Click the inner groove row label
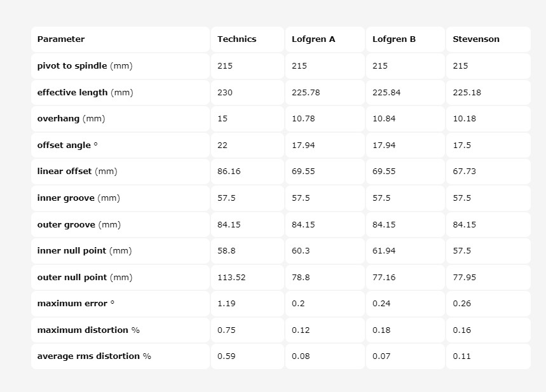The image size is (546, 392). pos(79,198)
